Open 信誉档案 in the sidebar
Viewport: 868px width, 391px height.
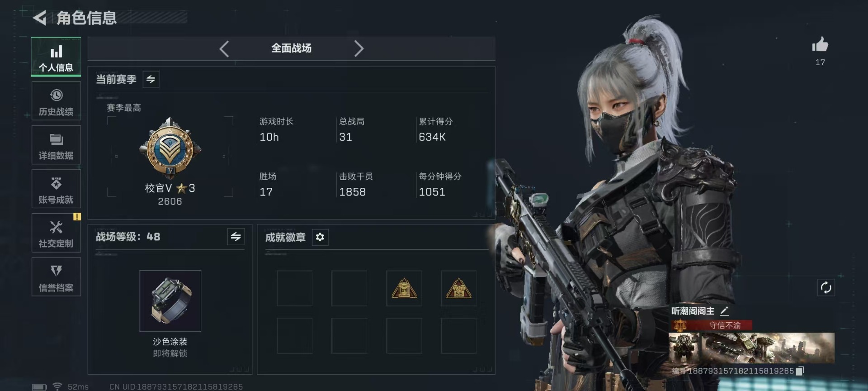56,277
